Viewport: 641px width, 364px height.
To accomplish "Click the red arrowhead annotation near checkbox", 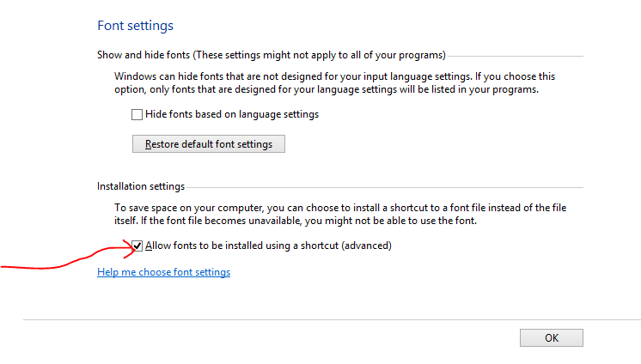I will point(131,248).
